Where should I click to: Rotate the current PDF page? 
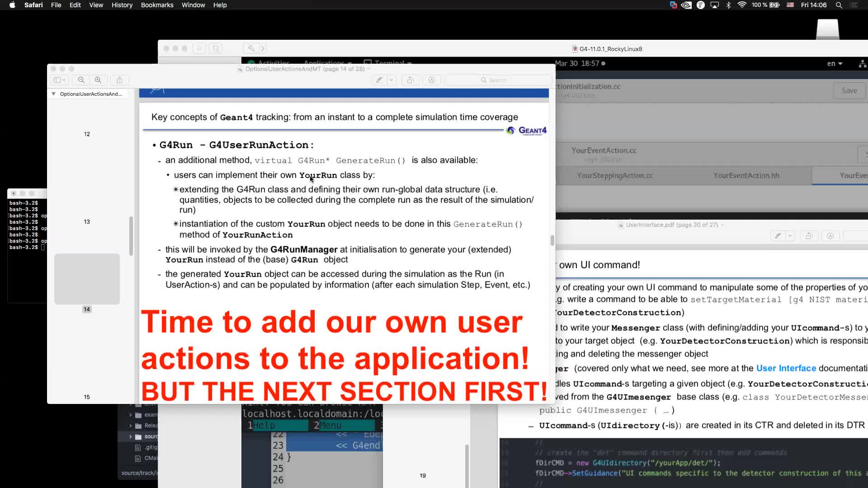click(410, 80)
